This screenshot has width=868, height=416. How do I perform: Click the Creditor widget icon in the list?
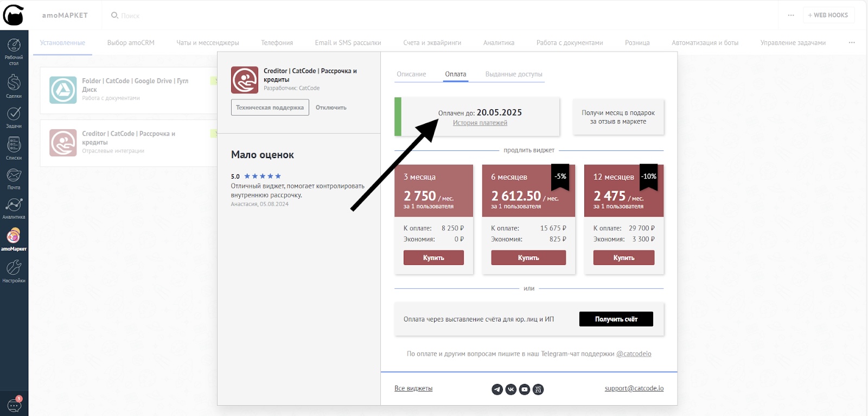point(63,143)
